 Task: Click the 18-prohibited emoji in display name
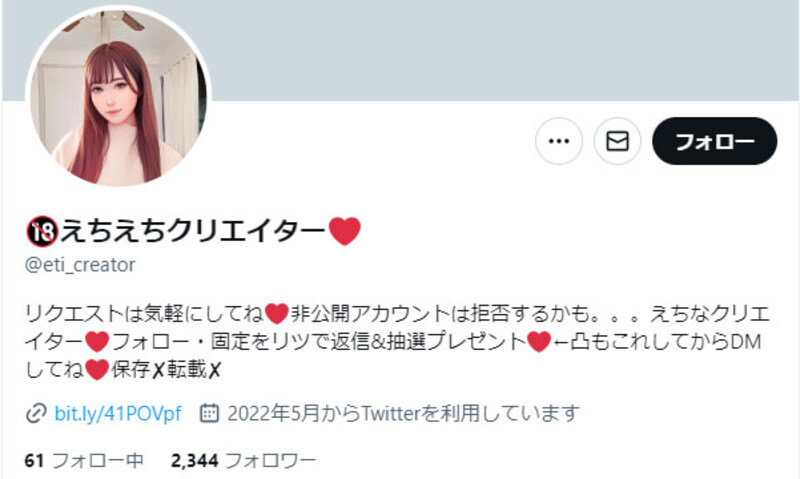point(42,232)
